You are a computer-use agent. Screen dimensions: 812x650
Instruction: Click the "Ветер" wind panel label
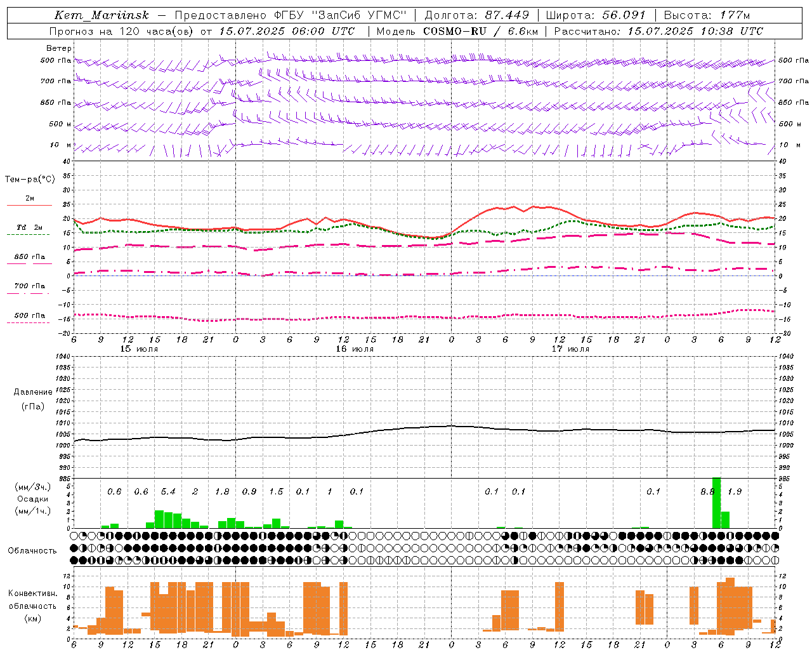(58, 48)
